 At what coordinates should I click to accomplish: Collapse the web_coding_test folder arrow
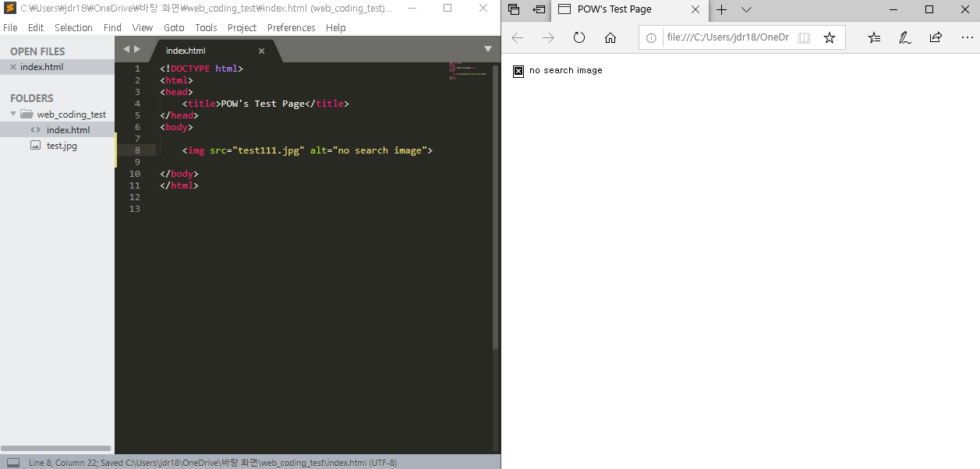point(13,114)
